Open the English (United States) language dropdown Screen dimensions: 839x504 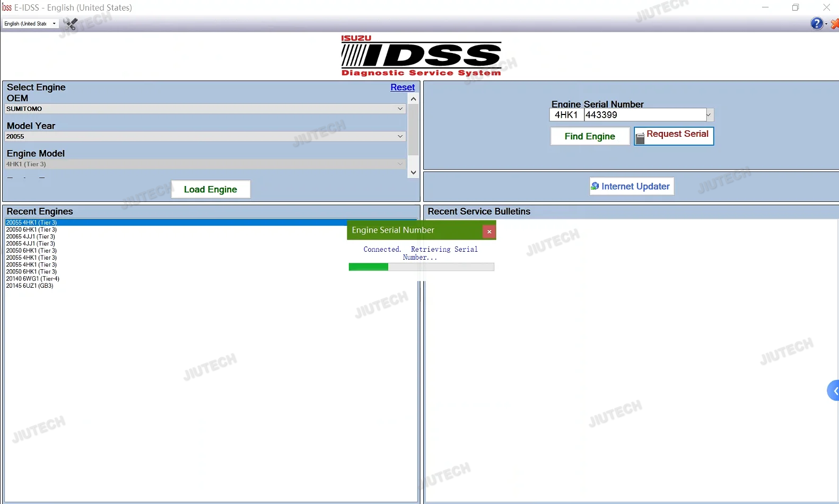pyautogui.click(x=31, y=24)
